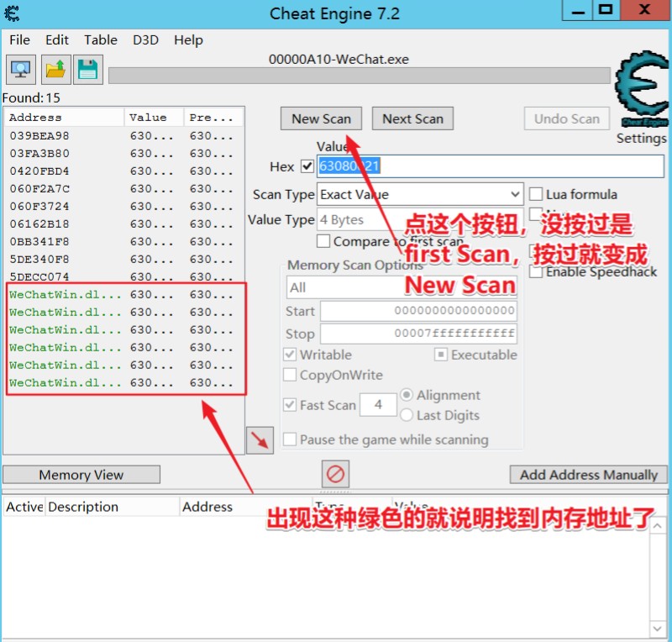The height and width of the screenshot is (642, 672).
Task: Open the D3D menu
Action: point(146,39)
